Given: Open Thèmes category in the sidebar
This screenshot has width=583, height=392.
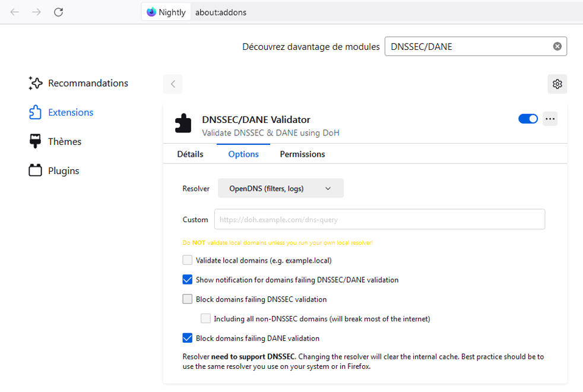Looking at the screenshot, I should [55, 141].
